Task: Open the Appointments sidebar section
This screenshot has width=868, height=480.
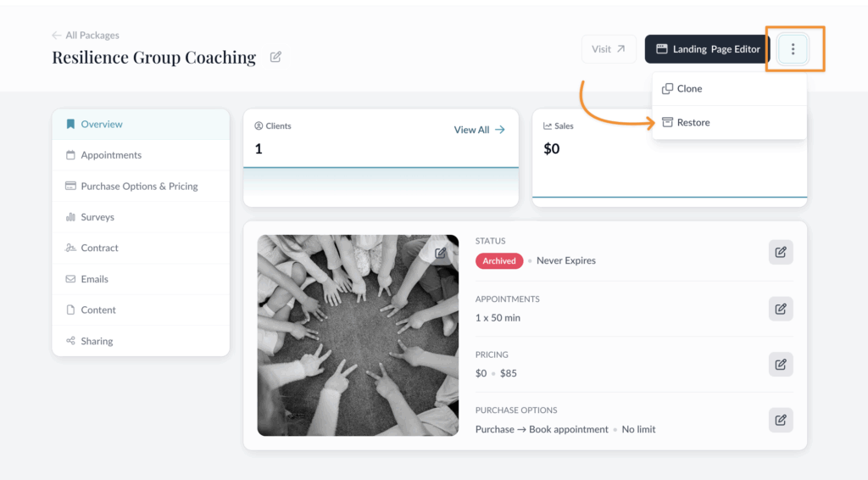Action: (111, 155)
